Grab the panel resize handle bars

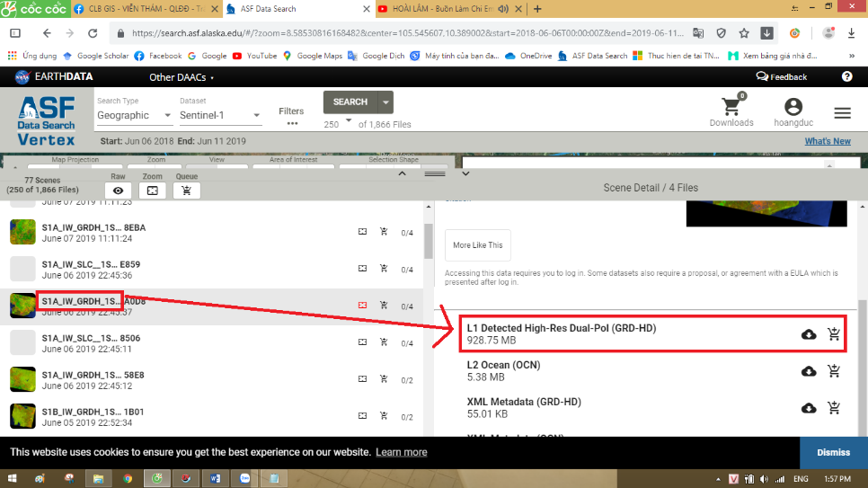tap(435, 173)
